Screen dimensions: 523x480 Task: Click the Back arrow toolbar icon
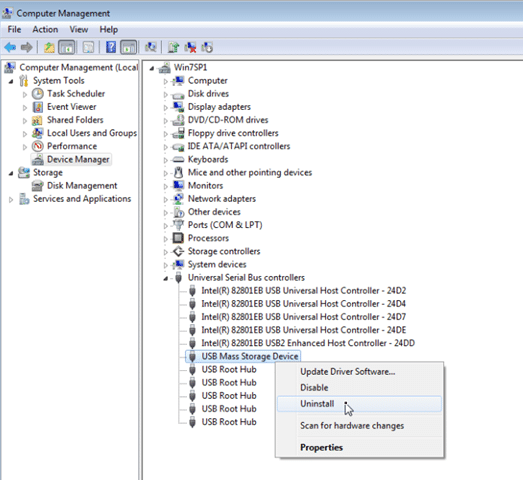pyautogui.click(x=10, y=47)
